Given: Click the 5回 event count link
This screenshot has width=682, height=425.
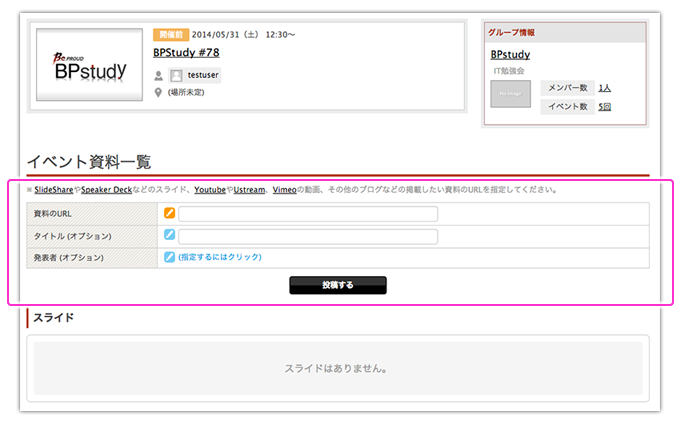Looking at the screenshot, I should [605, 107].
